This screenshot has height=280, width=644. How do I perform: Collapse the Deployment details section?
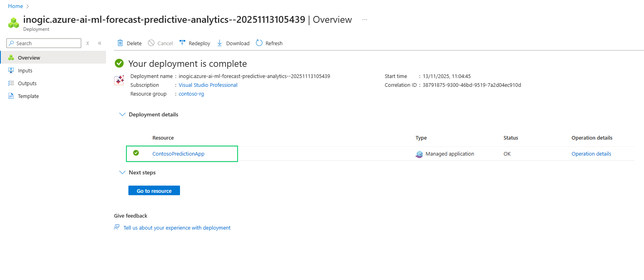[x=122, y=114]
